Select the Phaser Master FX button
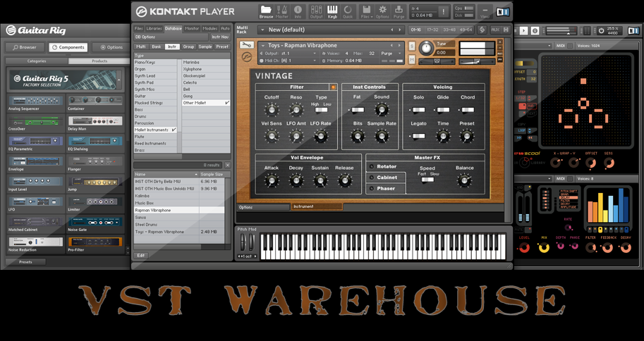Screen dimensions: 644x341 (386, 188)
